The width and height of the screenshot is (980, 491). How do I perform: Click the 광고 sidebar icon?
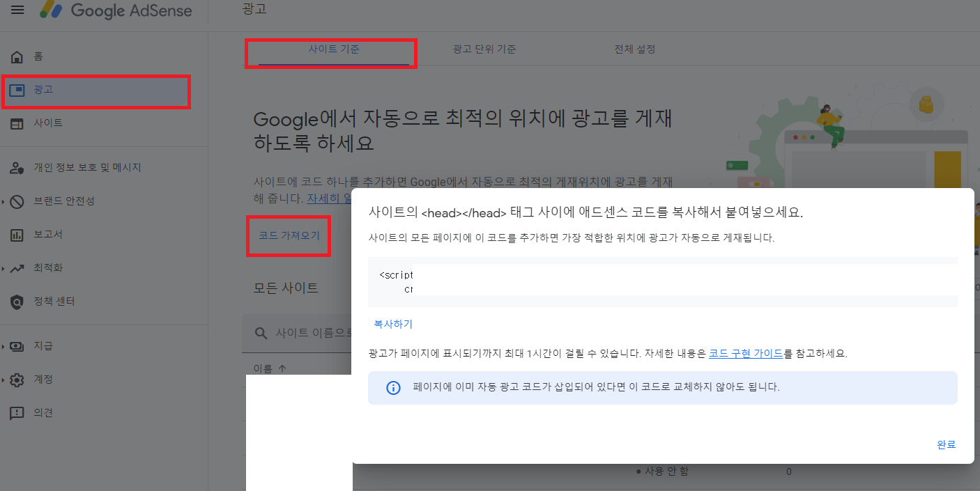pyautogui.click(x=17, y=90)
